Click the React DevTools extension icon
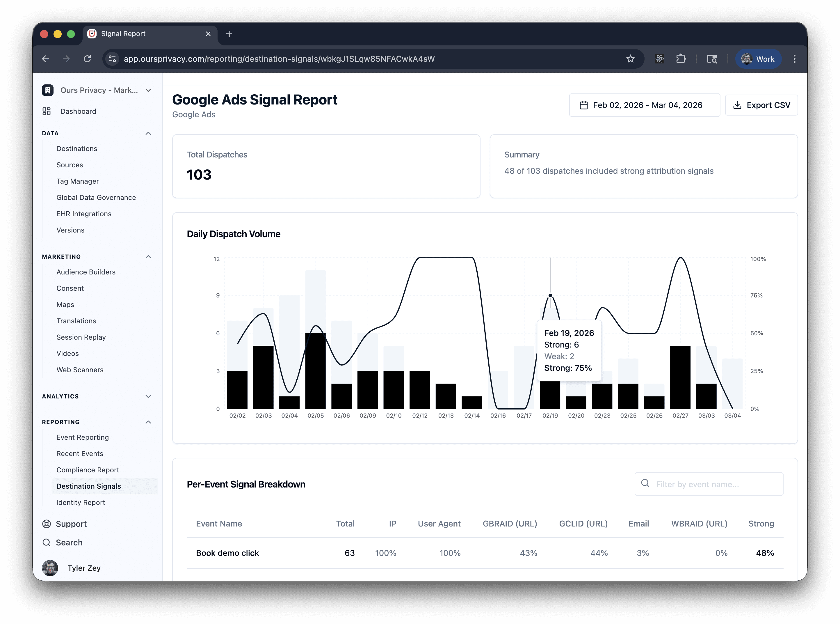Screen dimensions: 840x624 659,59
